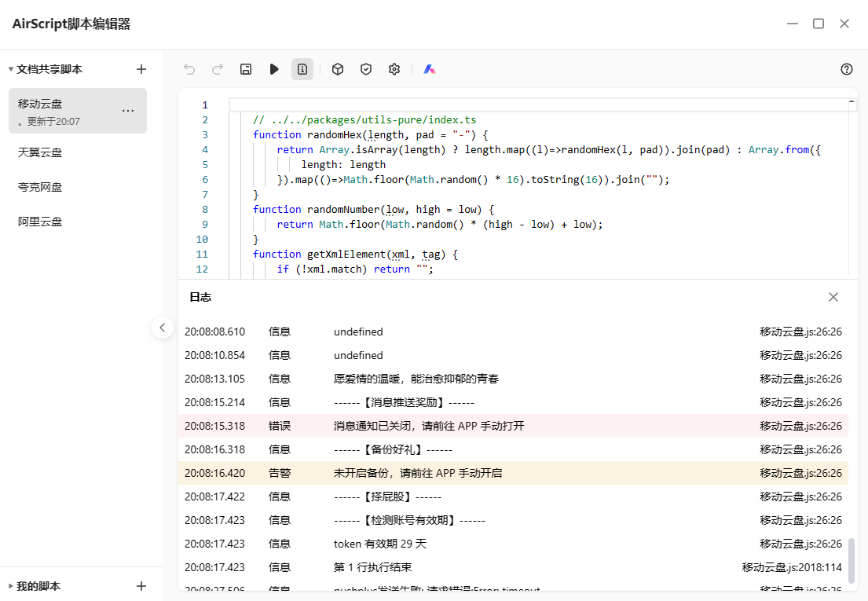
Task: Click the undo arrow icon
Action: (189, 69)
